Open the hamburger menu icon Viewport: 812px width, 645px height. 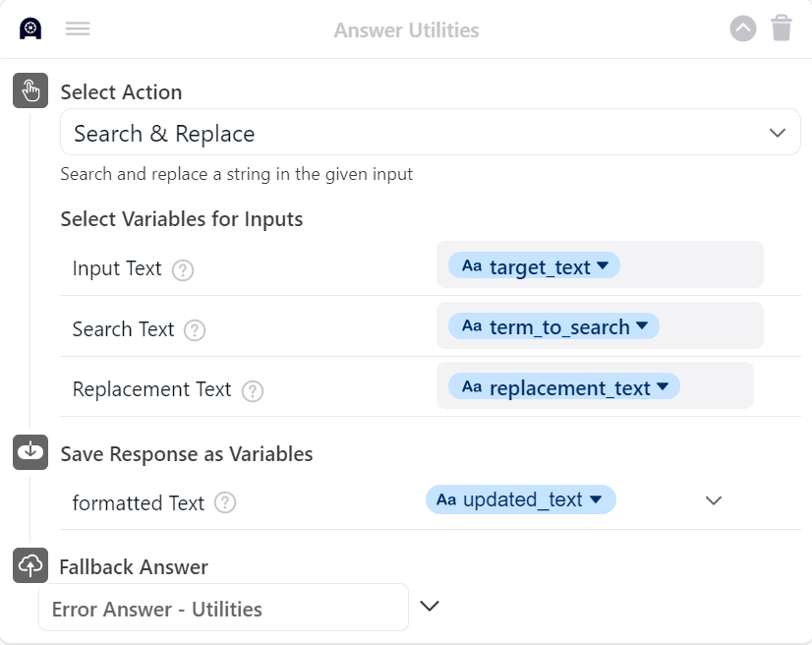(78, 29)
